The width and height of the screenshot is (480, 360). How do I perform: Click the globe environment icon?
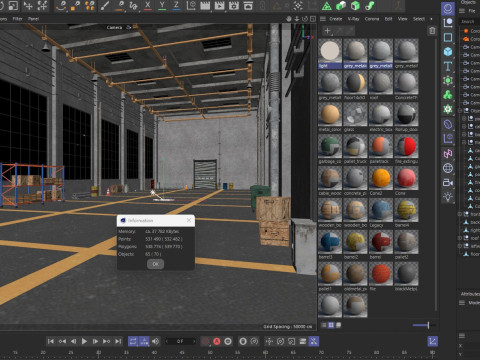point(448,168)
